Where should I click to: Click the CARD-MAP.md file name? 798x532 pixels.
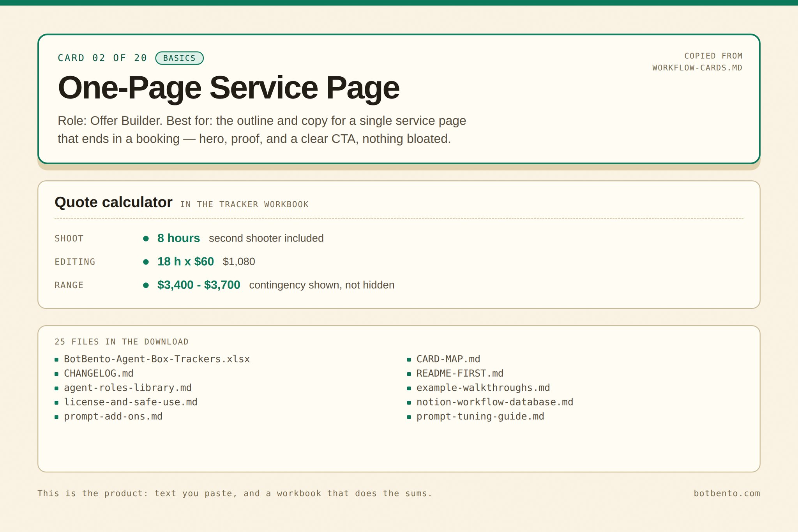448,359
